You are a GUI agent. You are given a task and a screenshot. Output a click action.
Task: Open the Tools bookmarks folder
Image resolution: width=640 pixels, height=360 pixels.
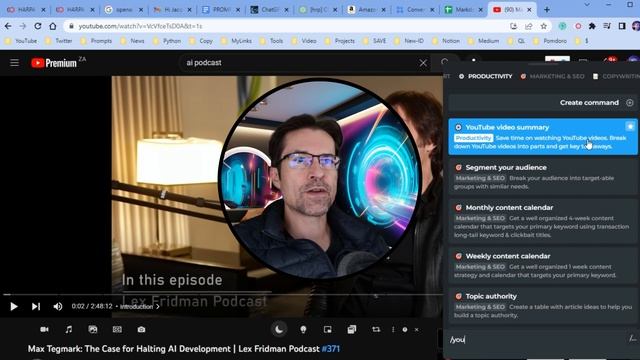(271, 41)
